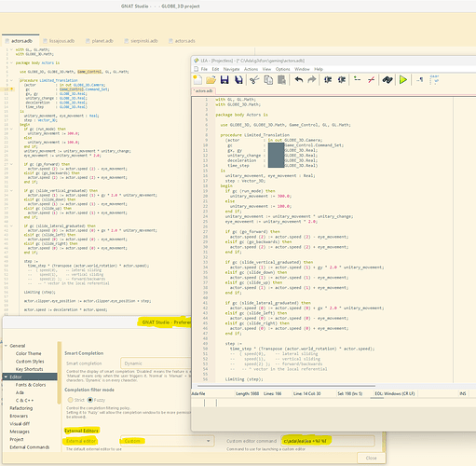
Task: Switch to actors.ads tab
Action: click(182, 41)
